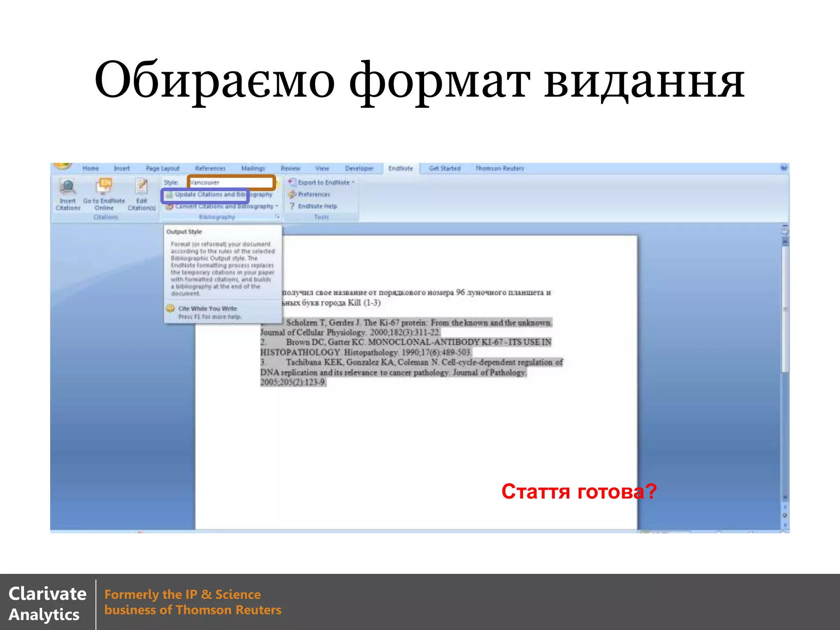Image resolution: width=840 pixels, height=630 pixels.
Task: Open the Developer ribbon tab
Action: [359, 169]
